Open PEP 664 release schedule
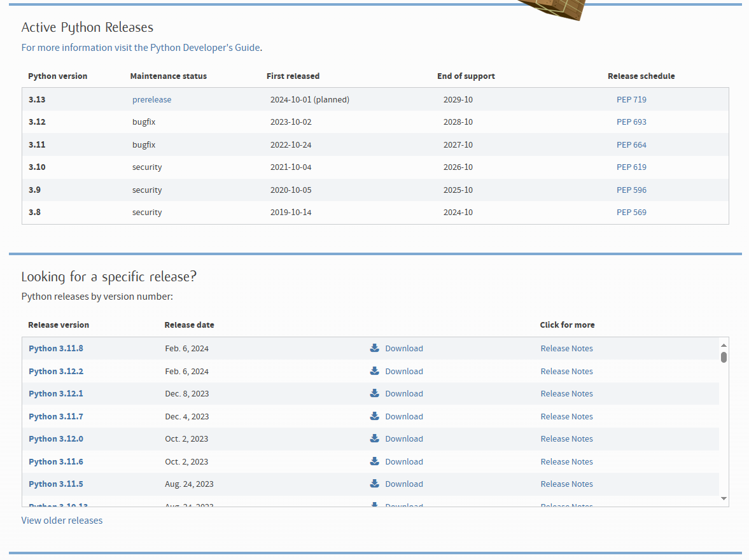This screenshot has width=749, height=560. pyautogui.click(x=631, y=144)
